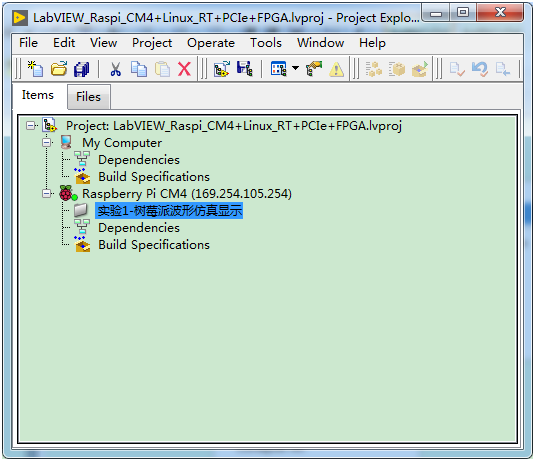The image size is (535, 461).
Task: Click the package Build icon
Action: pyautogui.click(x=397, y=69)
